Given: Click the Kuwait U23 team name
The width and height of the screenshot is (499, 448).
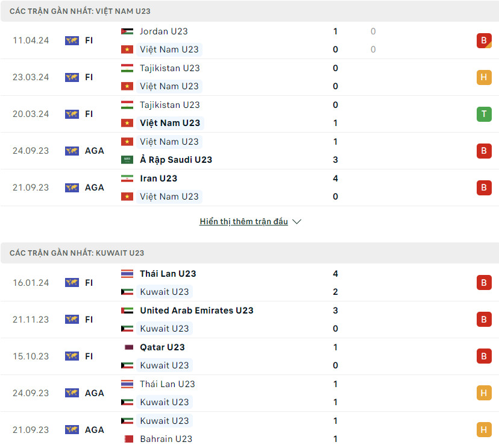Looking at the screenshot, I should 164,291.
